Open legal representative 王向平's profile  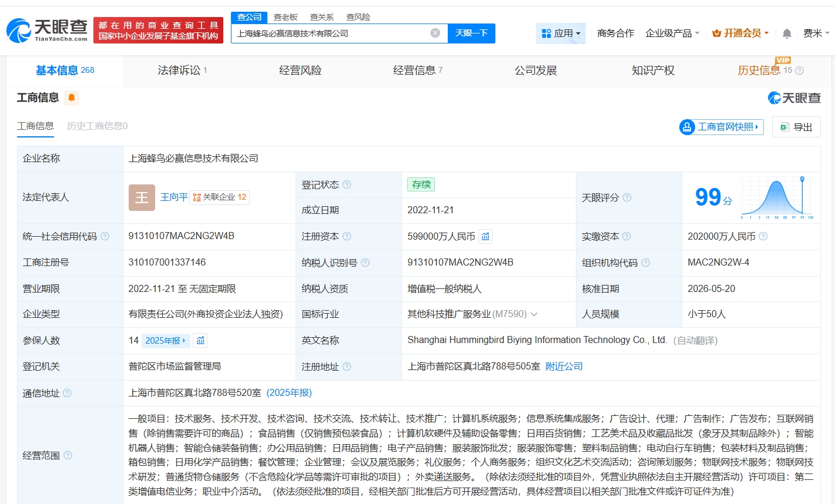point(174,197)
